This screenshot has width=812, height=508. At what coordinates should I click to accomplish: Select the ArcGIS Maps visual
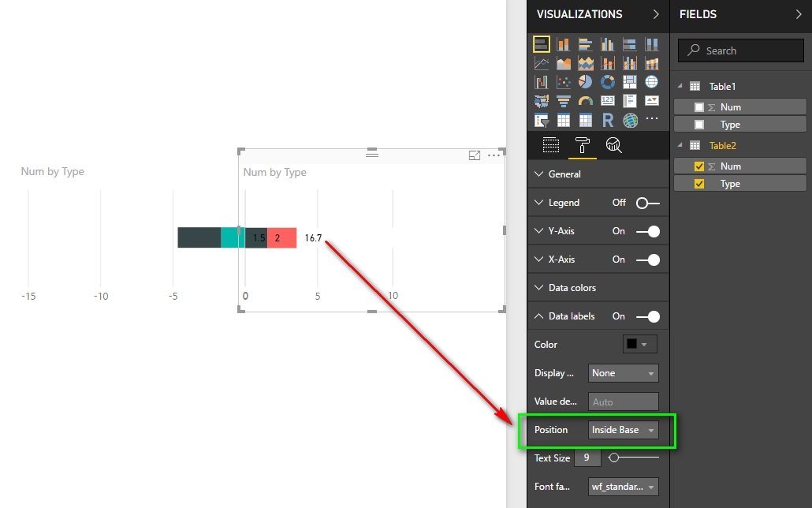click(x=630, y=120)
